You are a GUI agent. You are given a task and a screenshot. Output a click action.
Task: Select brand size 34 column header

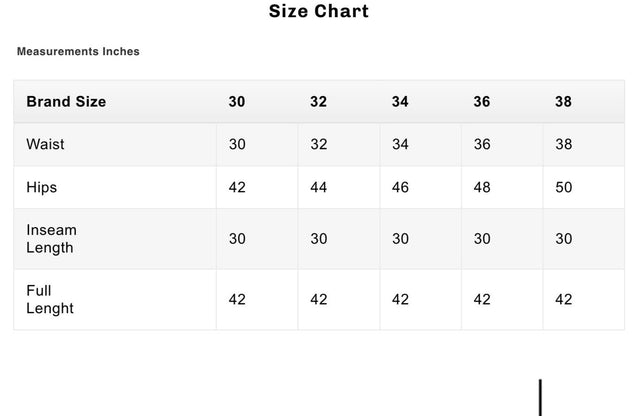[400, 102]
